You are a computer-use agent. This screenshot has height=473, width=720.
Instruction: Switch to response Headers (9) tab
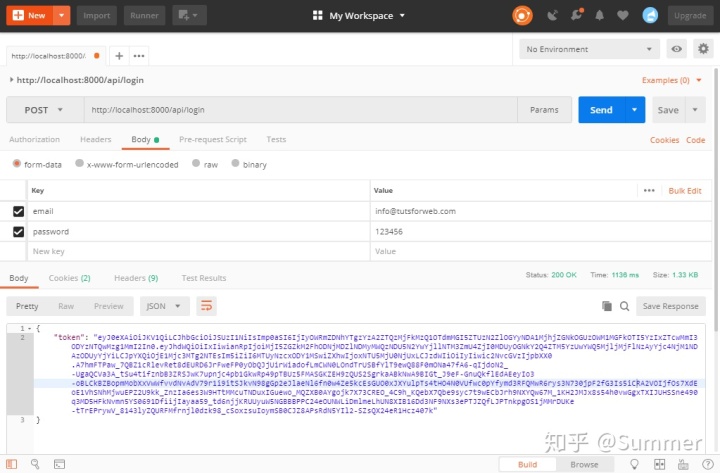[136, 278]
